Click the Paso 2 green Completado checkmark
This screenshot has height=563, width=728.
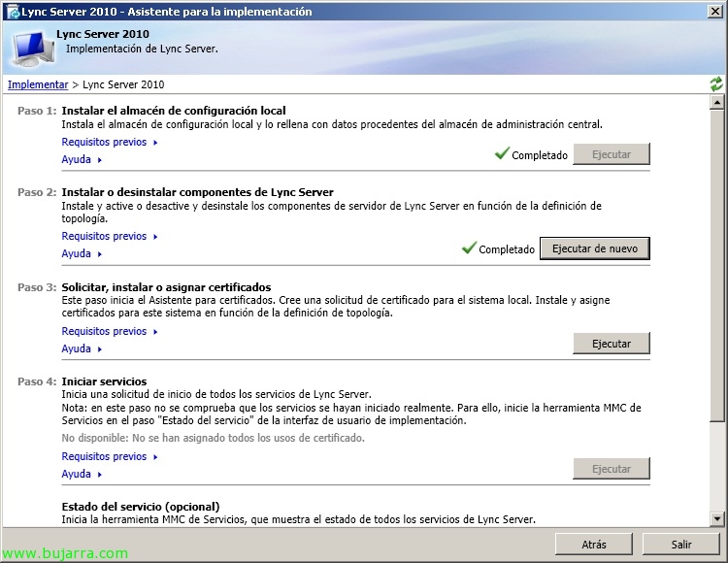469,247
